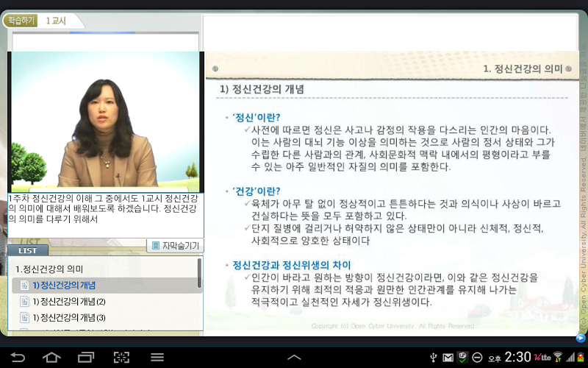Tap the 2:30 clock in status bar

[x=517, y=357]
